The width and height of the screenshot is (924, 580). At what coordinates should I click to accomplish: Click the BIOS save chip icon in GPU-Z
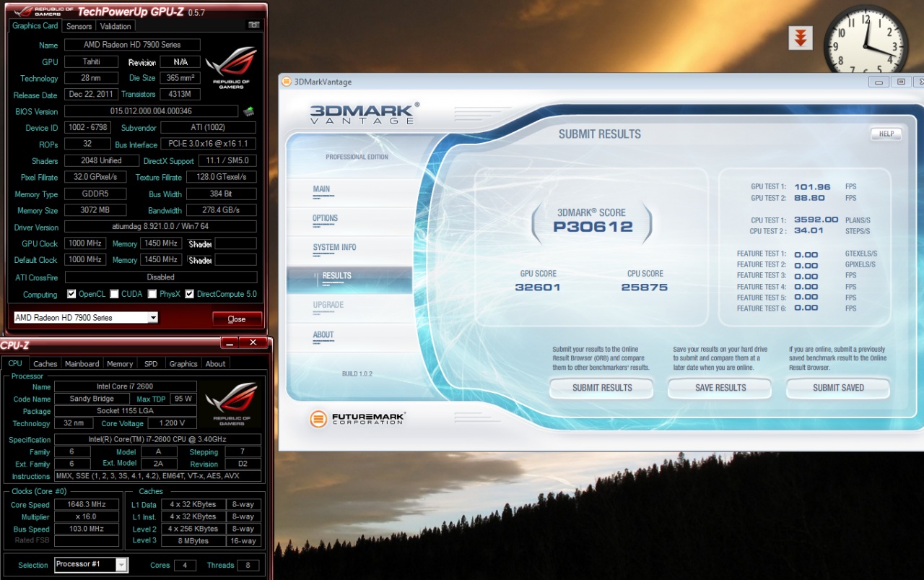248,111
